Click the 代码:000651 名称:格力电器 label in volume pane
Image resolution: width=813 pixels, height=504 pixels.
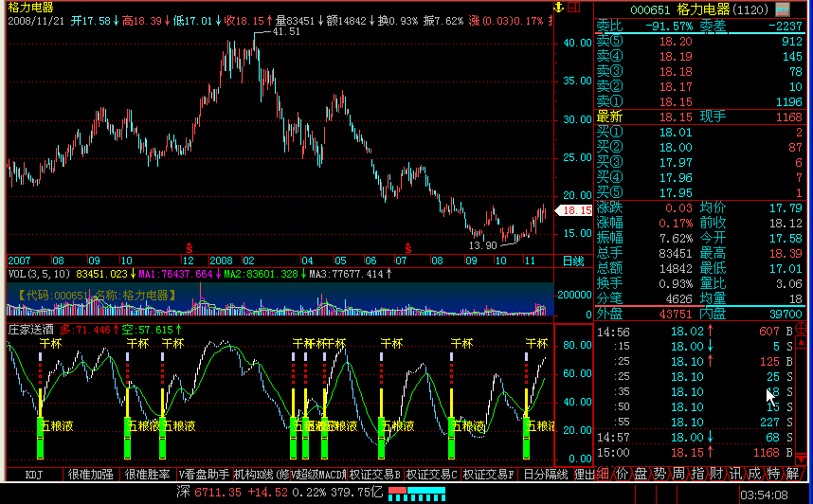pyautogui.click(x=97, y=296)
